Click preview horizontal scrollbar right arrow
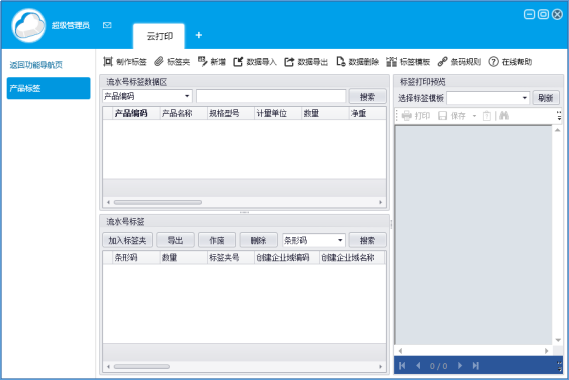This screenshot has height=380, width=569. click(547, 351)
